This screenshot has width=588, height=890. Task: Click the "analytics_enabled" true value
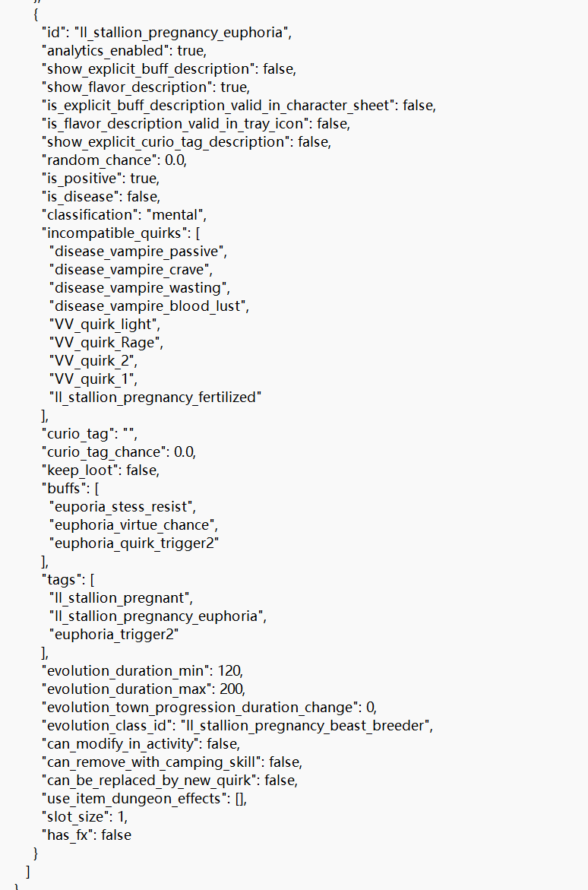click(190, 50)
